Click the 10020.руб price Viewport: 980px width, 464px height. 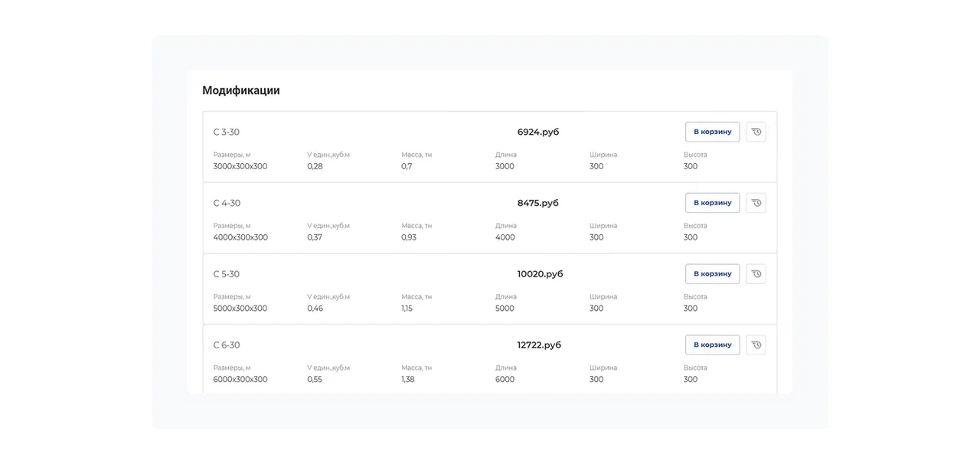click(540, 274)
